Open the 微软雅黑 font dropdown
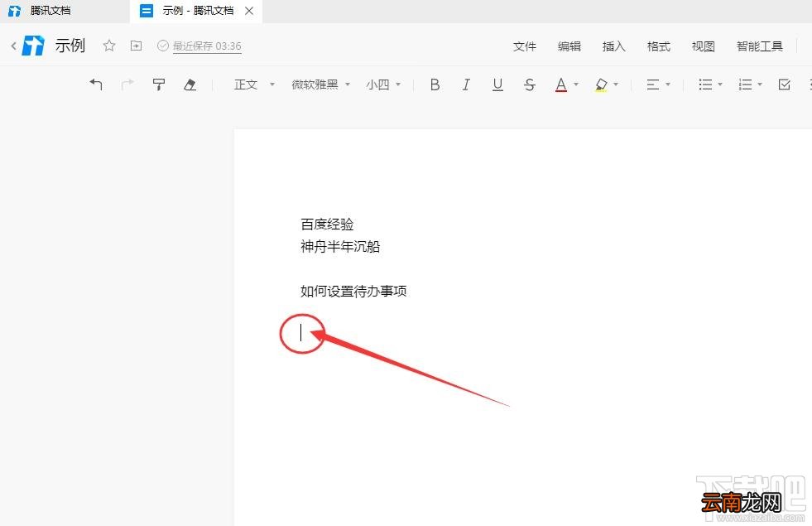 320,84
